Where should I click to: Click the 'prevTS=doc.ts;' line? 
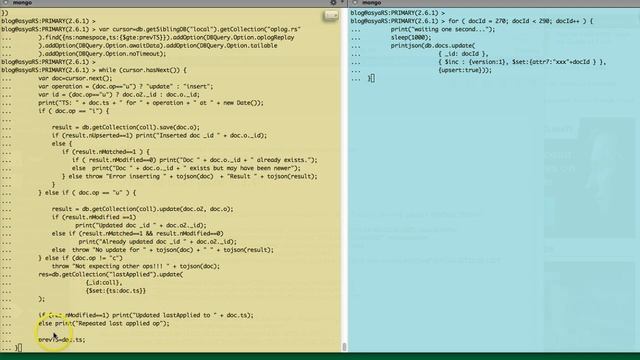tap(62, 340)
